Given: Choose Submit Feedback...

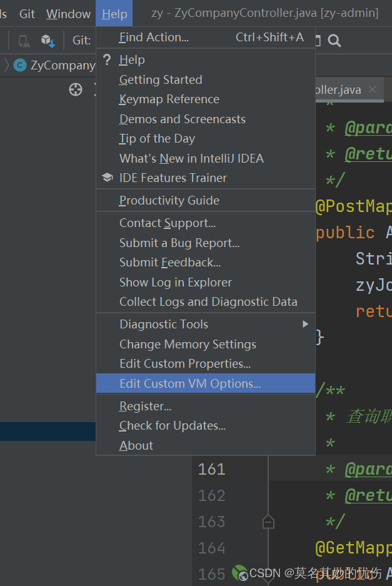Looking at the screenshot, I should [x=206, y=262].
